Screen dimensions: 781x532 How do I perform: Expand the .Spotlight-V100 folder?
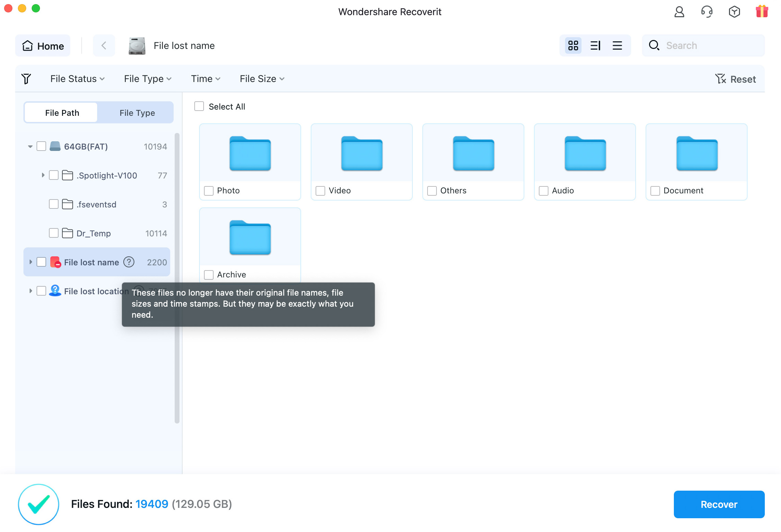43,175
